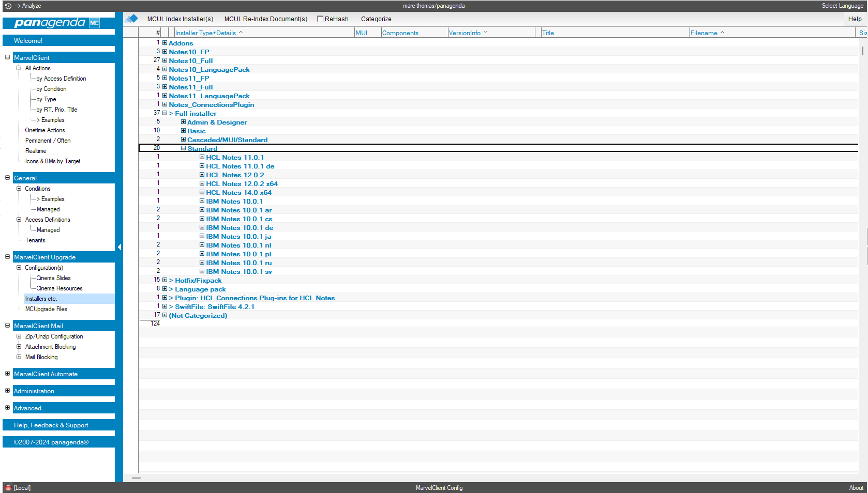
Task: Open MarvelClient Mail section header
Action: click(x=64, y=326)
